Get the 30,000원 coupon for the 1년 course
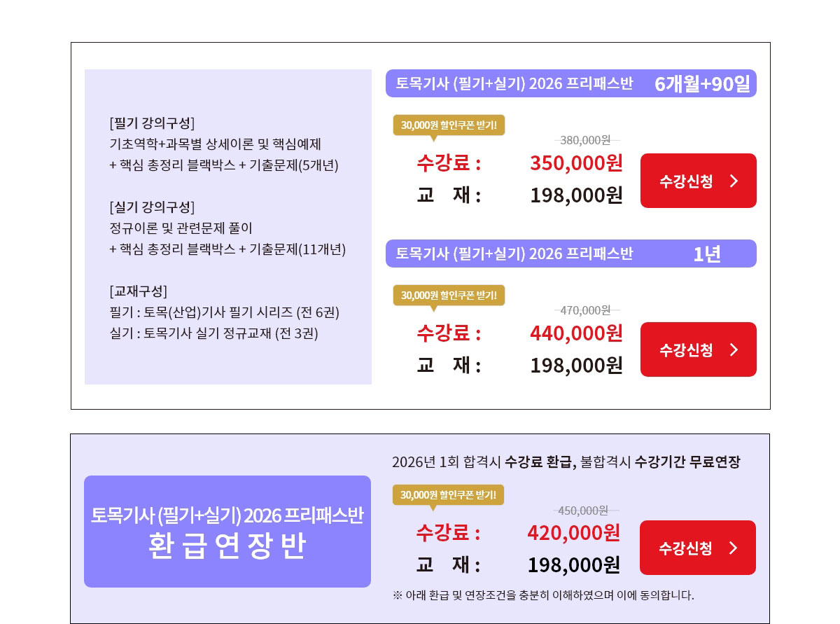The width and height of the screenshot is (840, 624). pos(449,295)
